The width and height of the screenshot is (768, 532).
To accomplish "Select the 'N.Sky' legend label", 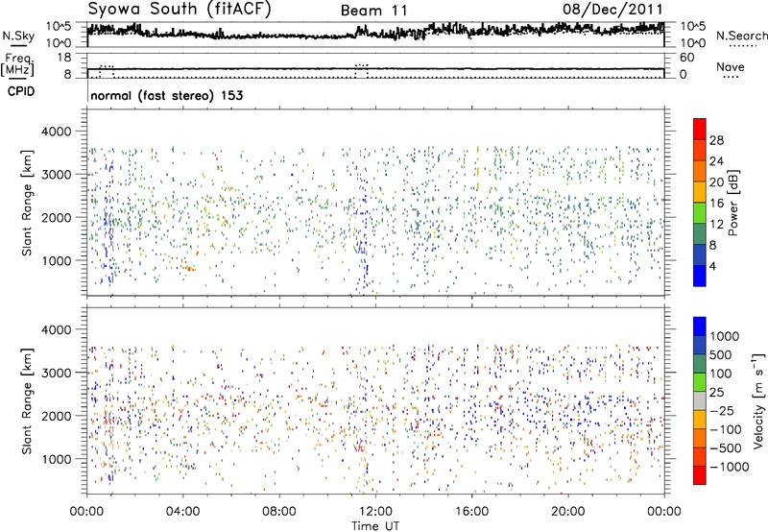I will click(x=18, y=36).
